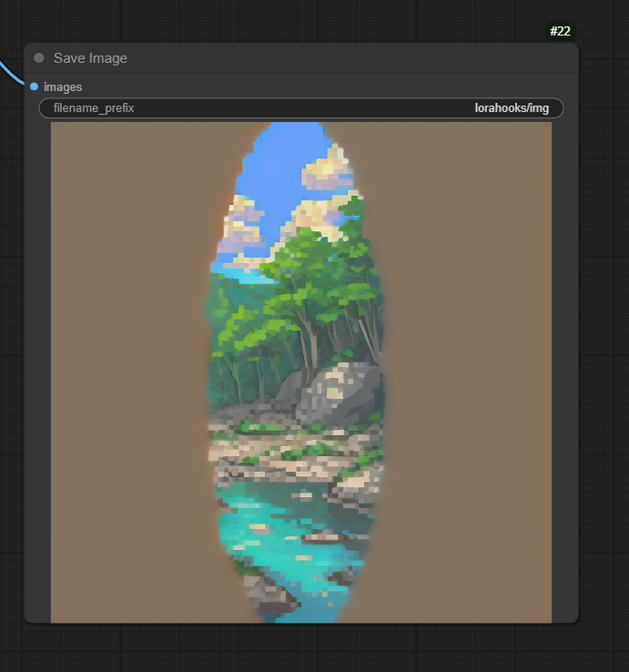Click the large gray boulder in preview
The image size is (629, 672).
coord(337,392)
